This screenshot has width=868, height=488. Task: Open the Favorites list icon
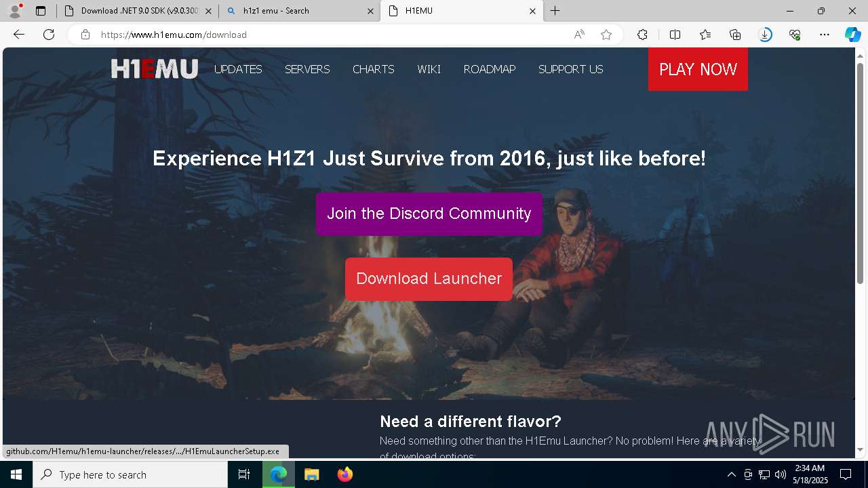tap(705, 35)
